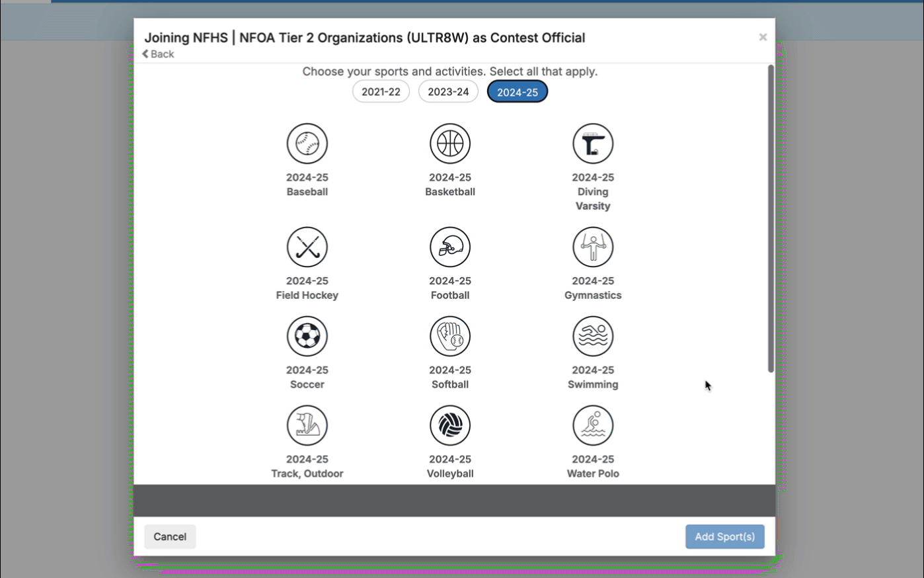
Task: Select the 2024-25 season tab
Action: click(517, 92)
